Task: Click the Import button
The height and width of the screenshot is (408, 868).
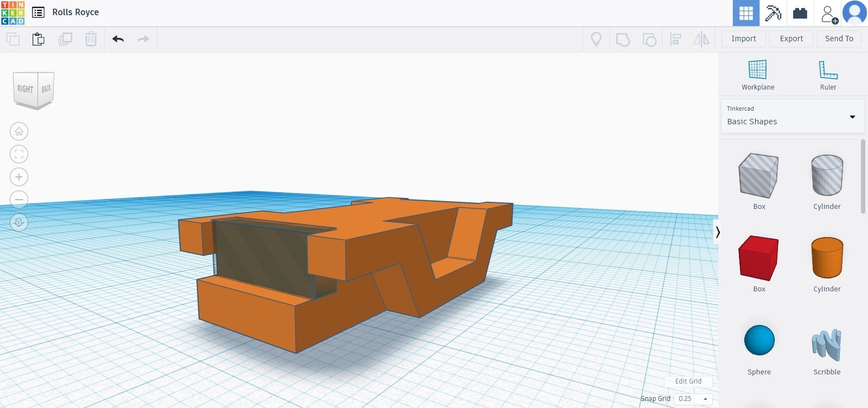Action: 744,39
